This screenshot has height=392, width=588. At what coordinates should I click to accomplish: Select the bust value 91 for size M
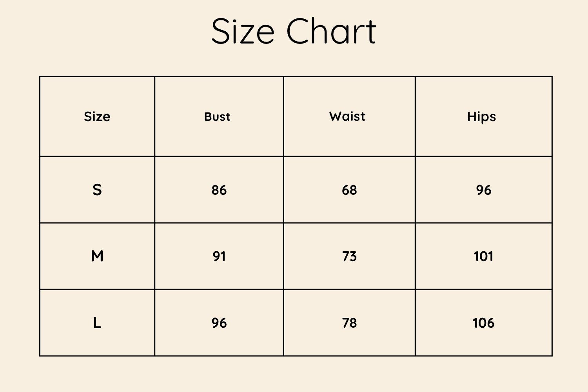coord(219,256)
